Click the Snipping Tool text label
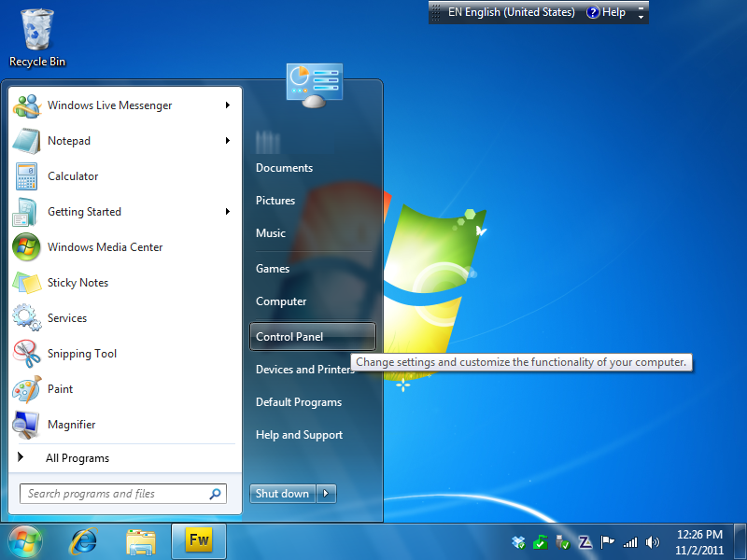747x560 pixels. point(82,354)
